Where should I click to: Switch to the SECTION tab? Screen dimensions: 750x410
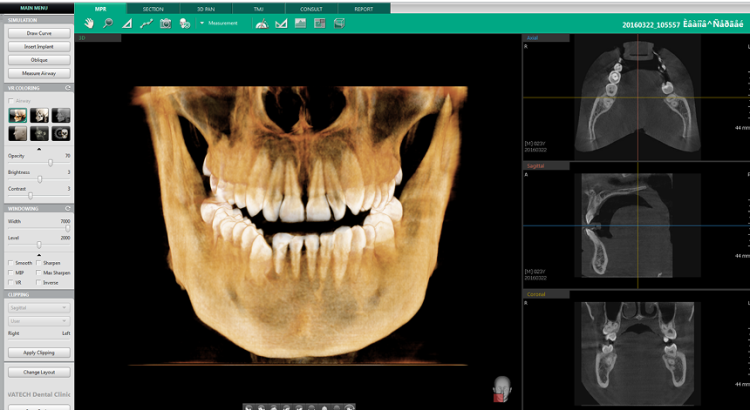click(x=152, y=8)
